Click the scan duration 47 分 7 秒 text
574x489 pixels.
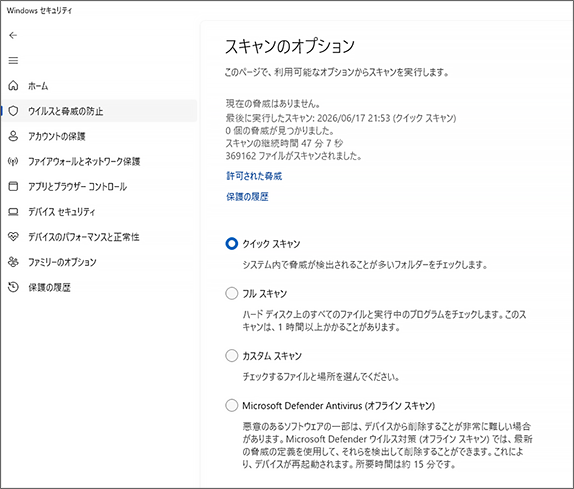284,143
